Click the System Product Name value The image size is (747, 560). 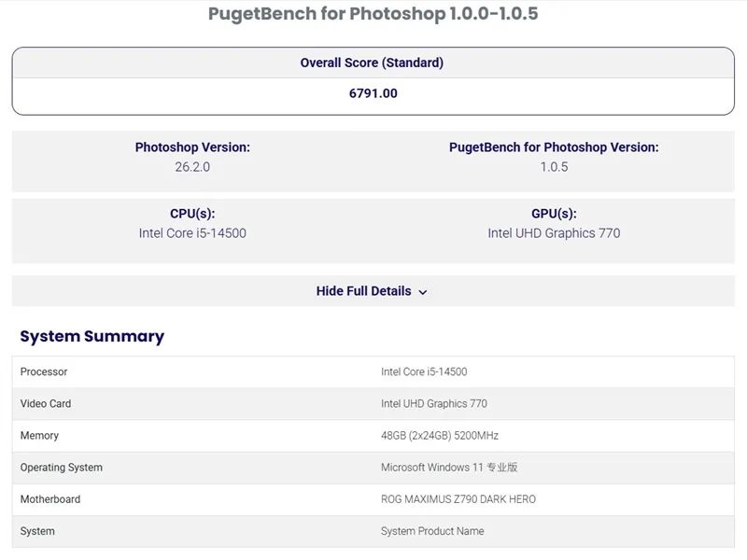coord(432,531)
